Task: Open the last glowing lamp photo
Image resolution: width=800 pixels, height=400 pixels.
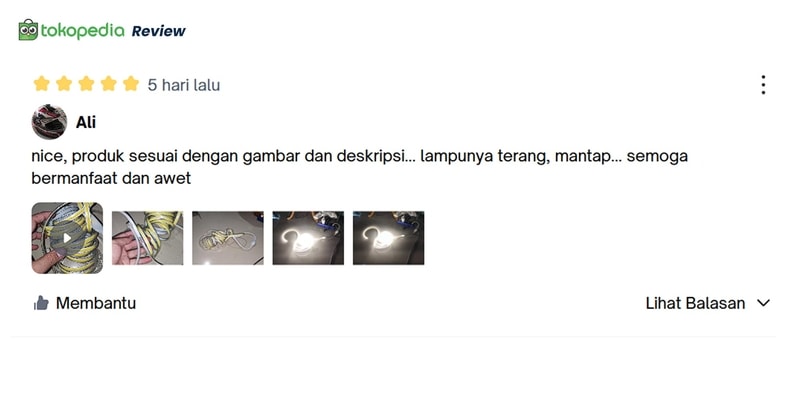Action: [388, 238]
